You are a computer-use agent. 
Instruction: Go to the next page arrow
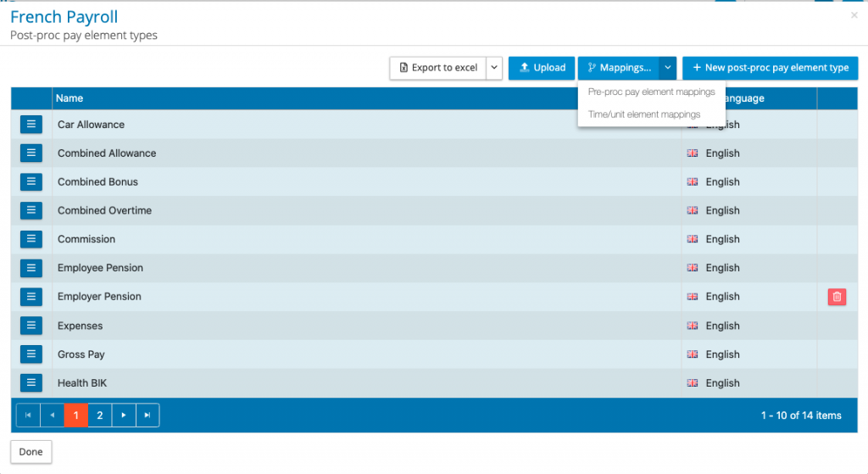tap(124, 415)
